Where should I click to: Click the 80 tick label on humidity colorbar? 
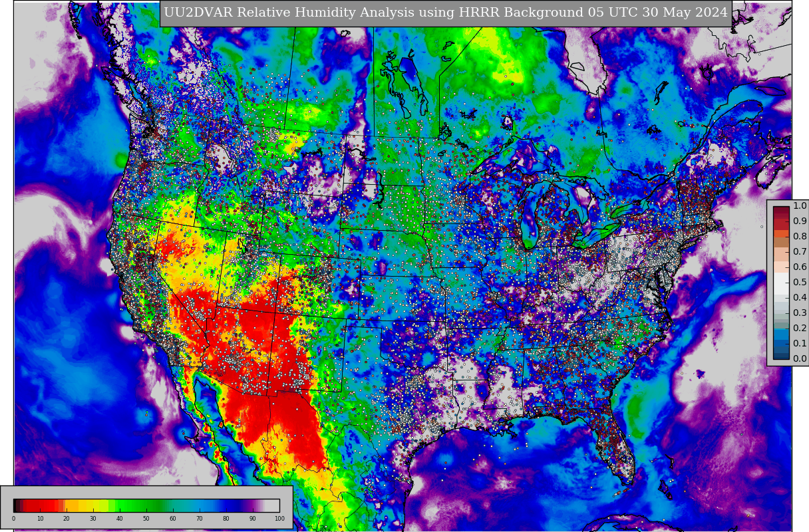coord(226,519)
